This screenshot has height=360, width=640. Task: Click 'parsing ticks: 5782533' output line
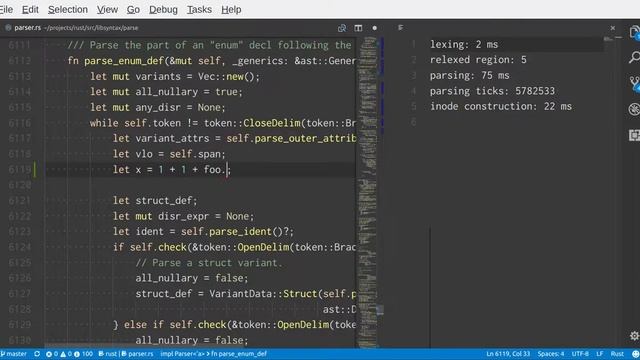492,91
